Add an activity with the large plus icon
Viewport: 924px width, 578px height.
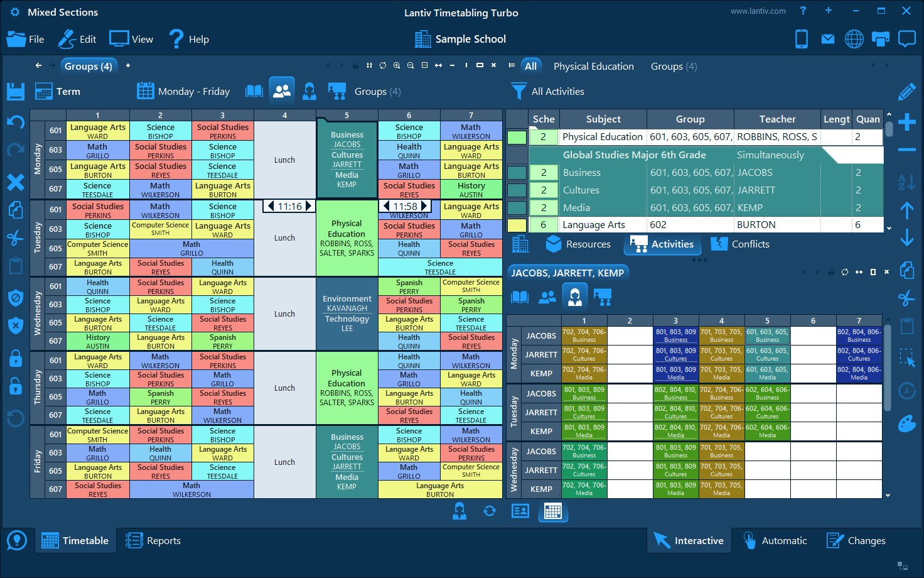click(x=906, y=122)
